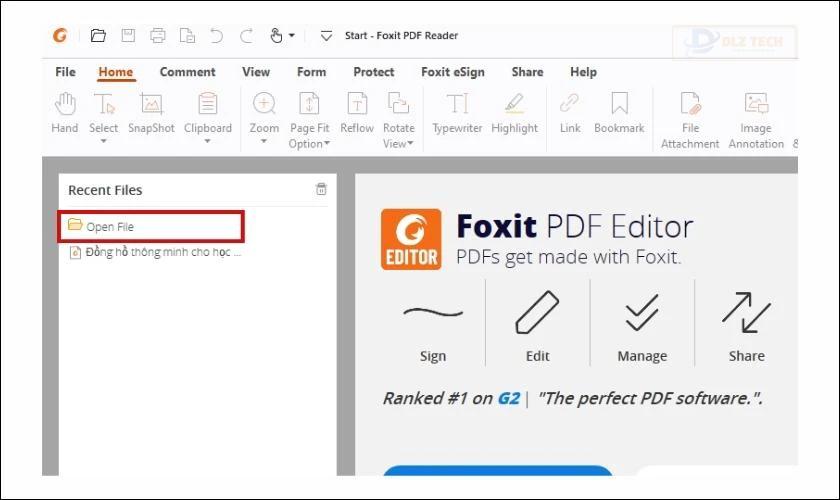Screen dimensions: 840x500
Task: Select the Highlight tool
Action: (x=514, y=113)
